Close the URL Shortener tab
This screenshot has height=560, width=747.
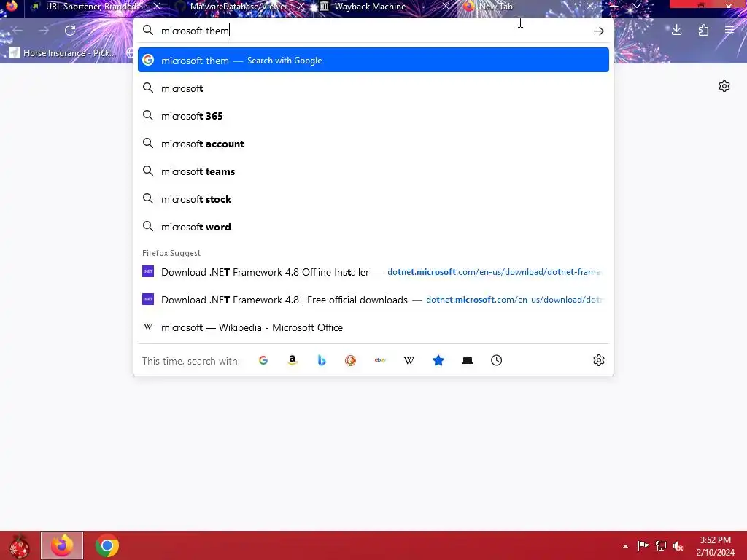[157, 7]
